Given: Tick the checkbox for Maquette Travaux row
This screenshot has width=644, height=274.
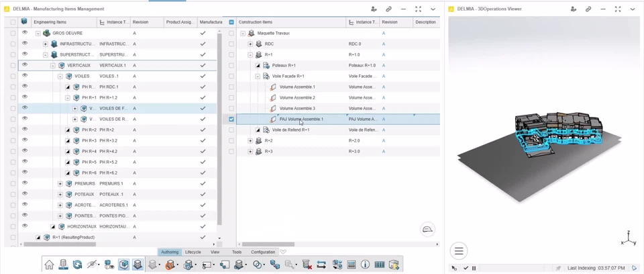Looking at the screenshot, I should [x=231, y=34].
